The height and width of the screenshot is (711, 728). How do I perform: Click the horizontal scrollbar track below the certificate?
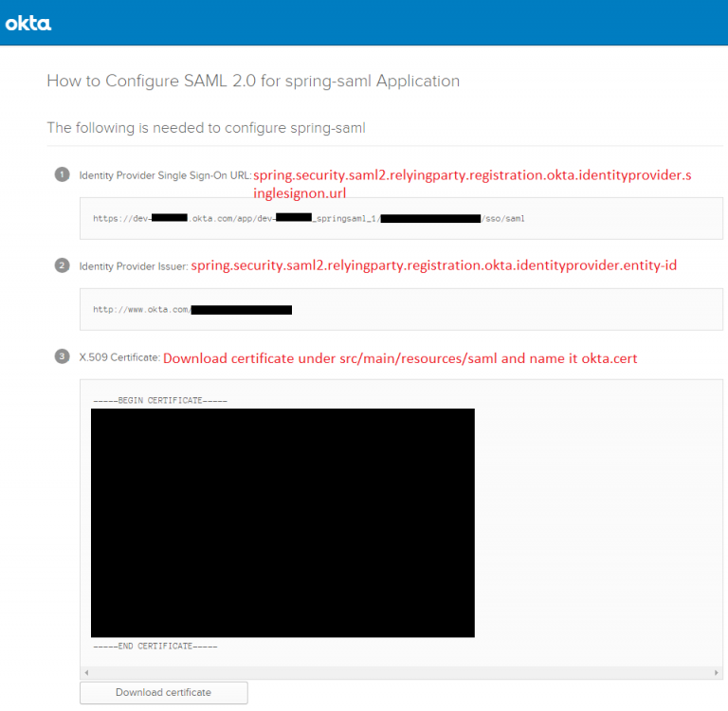401,672
